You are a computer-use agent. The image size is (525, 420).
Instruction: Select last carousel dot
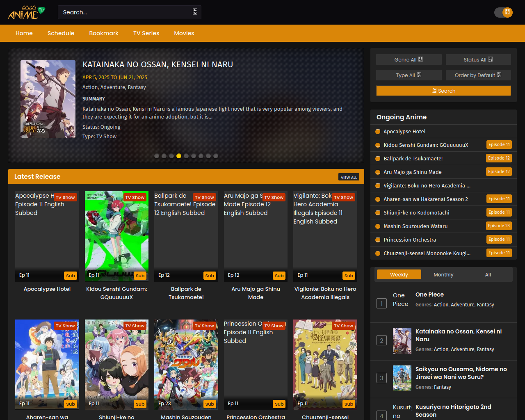[216, 156]
